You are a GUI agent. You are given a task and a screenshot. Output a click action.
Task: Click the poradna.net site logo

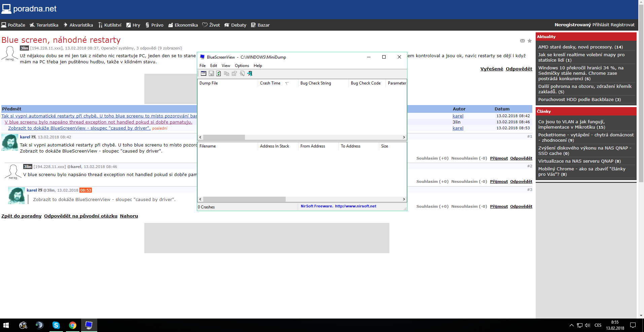point(29,9)
